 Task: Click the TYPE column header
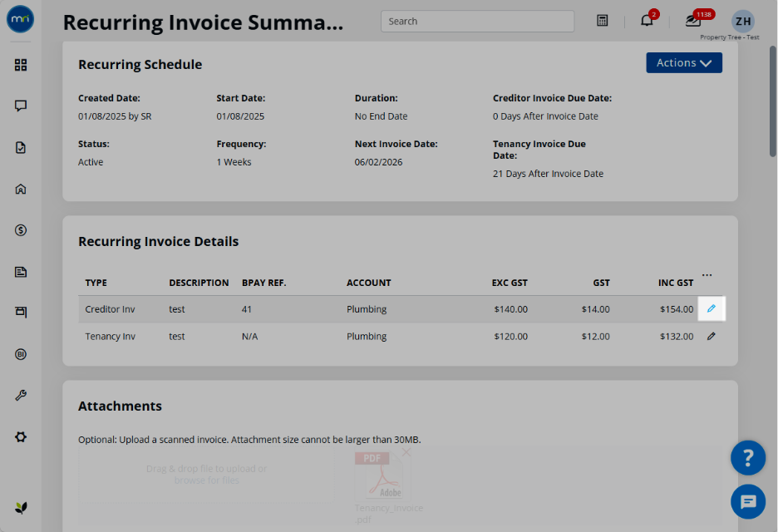tap(96, 283)
